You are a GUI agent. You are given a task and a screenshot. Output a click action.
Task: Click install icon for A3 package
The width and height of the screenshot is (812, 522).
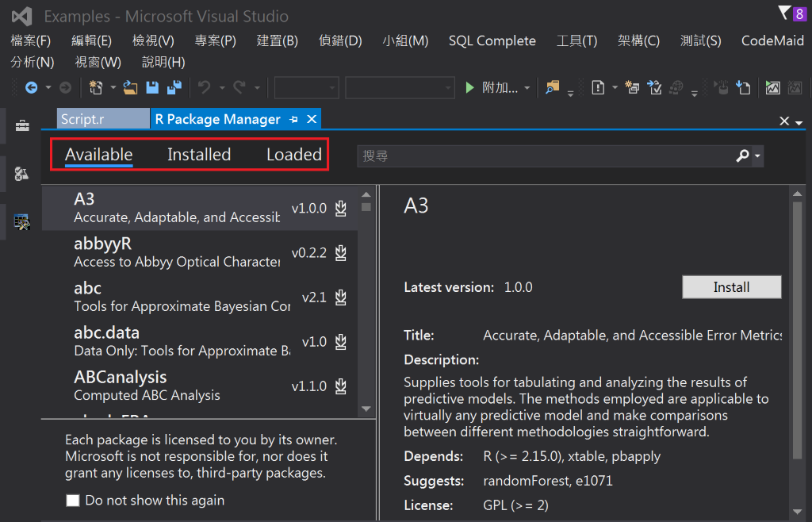pos(341,208)
